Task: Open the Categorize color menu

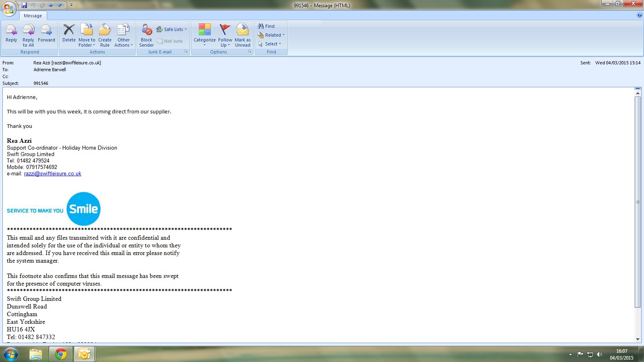Action: 204,35
